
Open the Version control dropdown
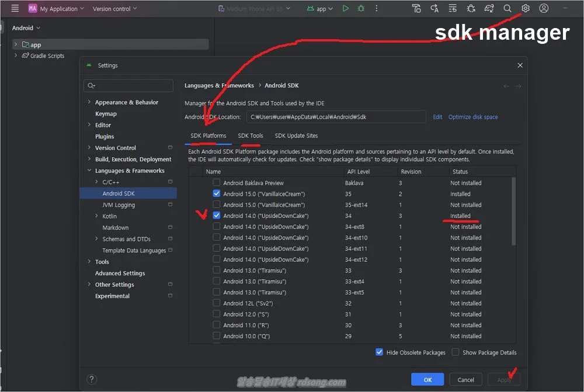click(115, 9)
